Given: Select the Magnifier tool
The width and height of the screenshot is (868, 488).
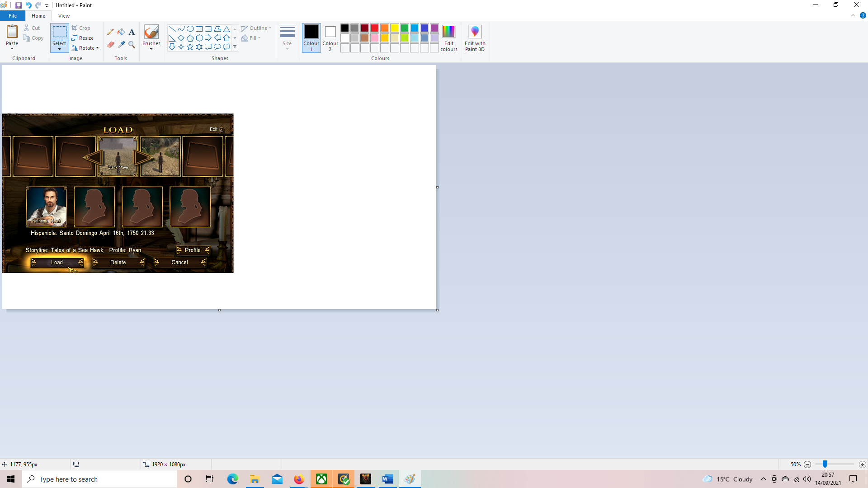Looking at the screenshot, I should coord(132,44).
